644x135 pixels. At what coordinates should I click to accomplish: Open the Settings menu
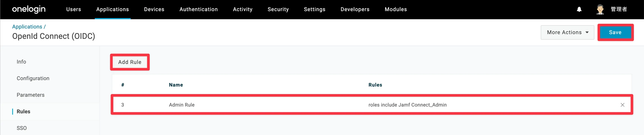coord(315,9)
